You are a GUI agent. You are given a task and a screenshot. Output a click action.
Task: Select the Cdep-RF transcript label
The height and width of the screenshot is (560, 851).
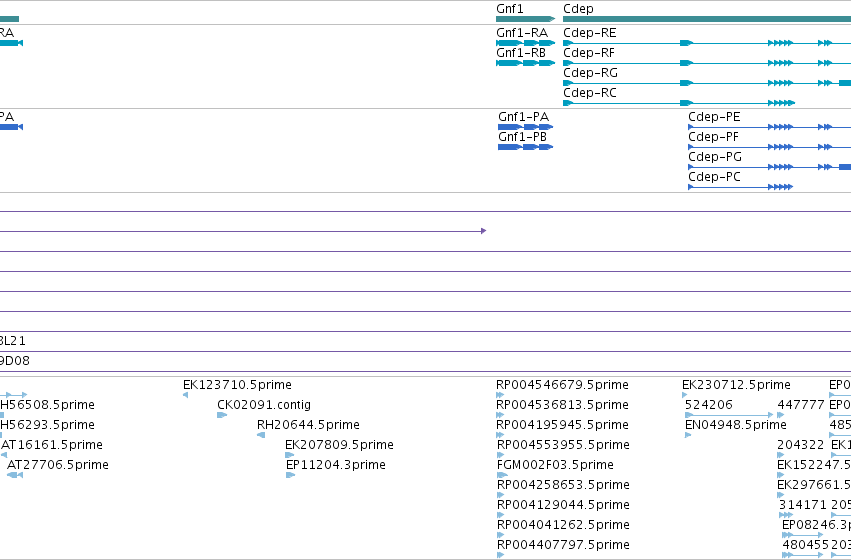point(589,53)
